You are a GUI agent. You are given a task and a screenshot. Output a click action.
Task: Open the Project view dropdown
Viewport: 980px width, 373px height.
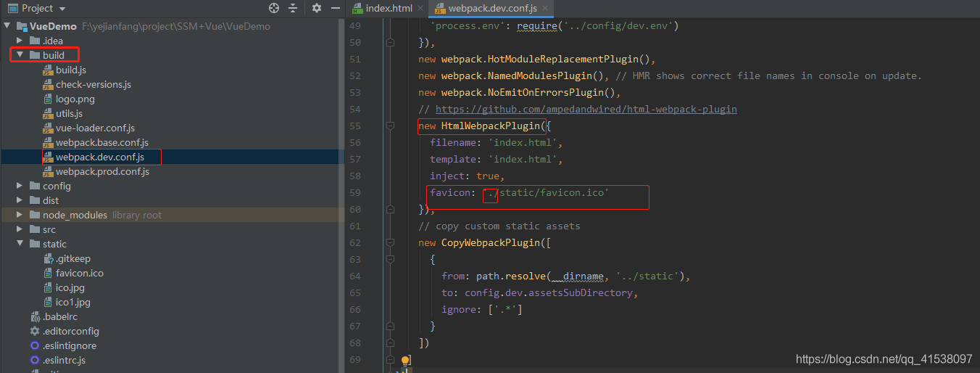[62, 8]
